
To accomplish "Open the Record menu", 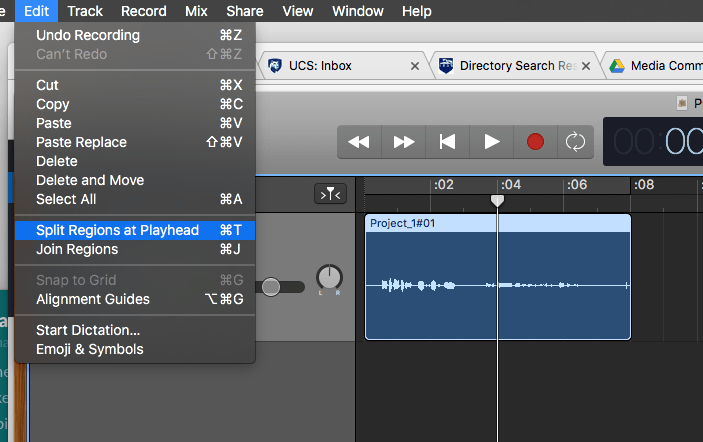I will (143, 11).
